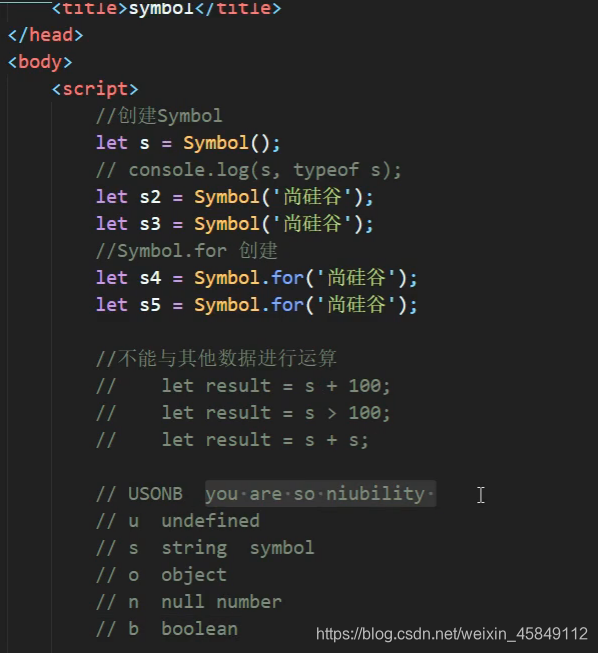This screenshot has width=598, height=653.
Task: Click the closing head tag line
Action: point(45,35)
